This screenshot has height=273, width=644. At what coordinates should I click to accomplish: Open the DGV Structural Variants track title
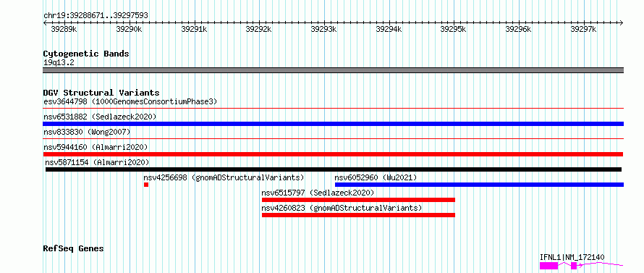[x=101, y=93]
